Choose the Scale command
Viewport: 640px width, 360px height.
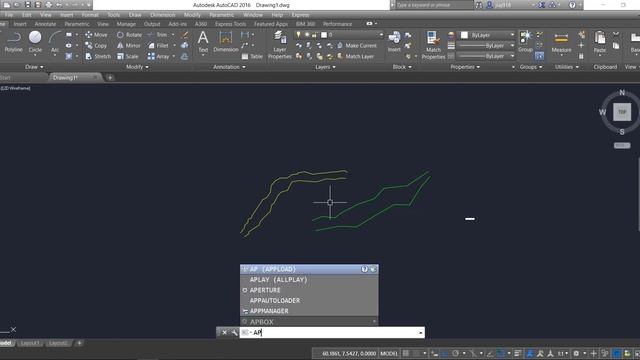point(128,56)
